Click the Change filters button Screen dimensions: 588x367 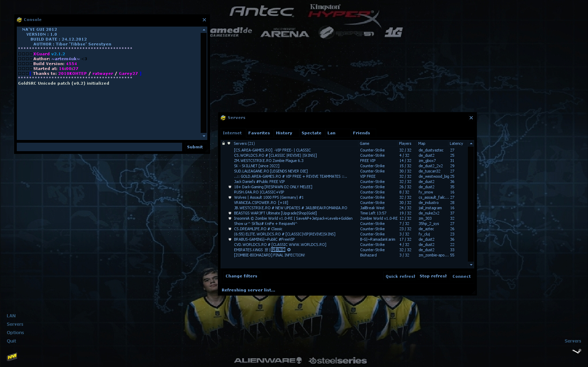click(x=241, y=276)
